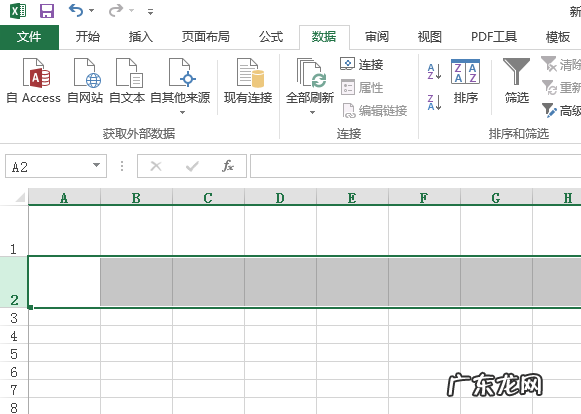Switch to the 公式 tab

(x=271, y=37)
